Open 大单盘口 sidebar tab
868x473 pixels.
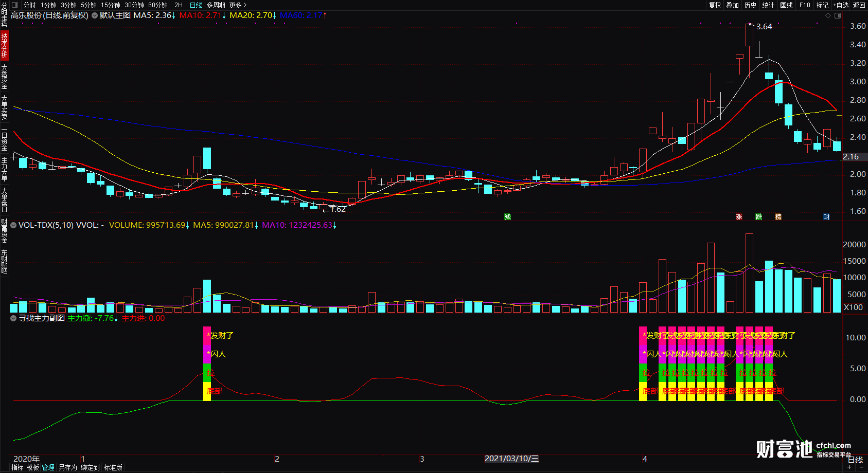pyautogui.click(x=4, y=199)
